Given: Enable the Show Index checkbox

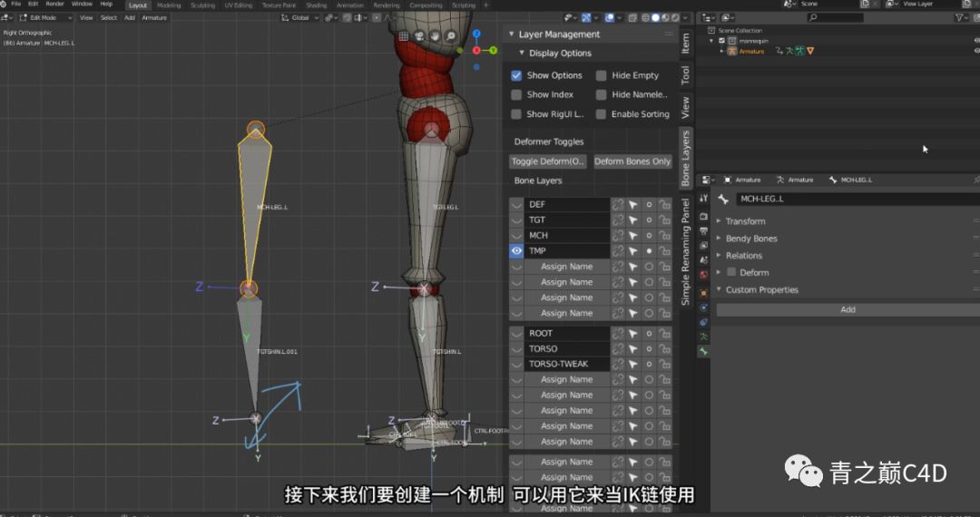Looking at the screenshot, I should pos(516,95).
